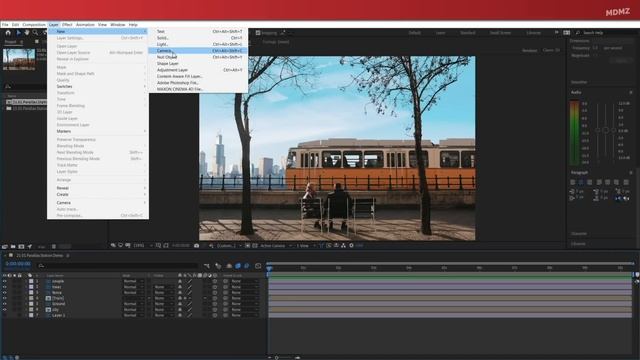Switch to the Standard workspace
This screenshot has height=360, width=640.
pyautogui.click(x=468, y=33)
